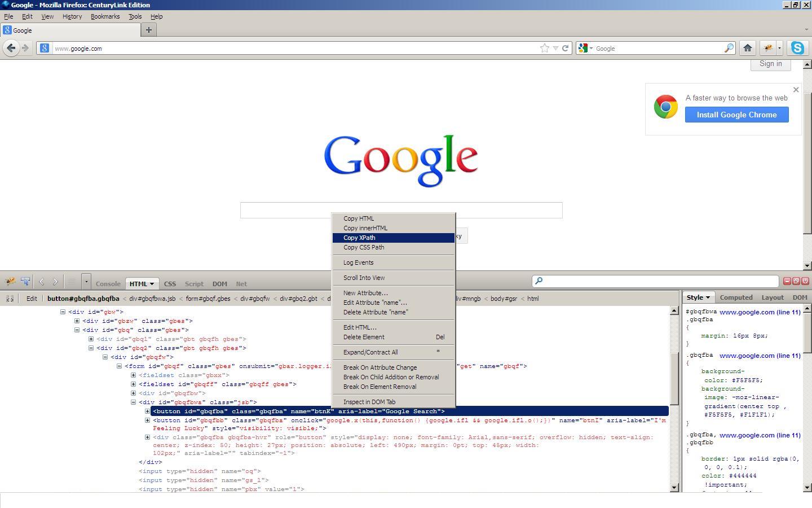Collapse the div id="gbqfbwa" node
The height and width of the screenshot is (508, 812).
pyautogui.click(x=134, y=402)
